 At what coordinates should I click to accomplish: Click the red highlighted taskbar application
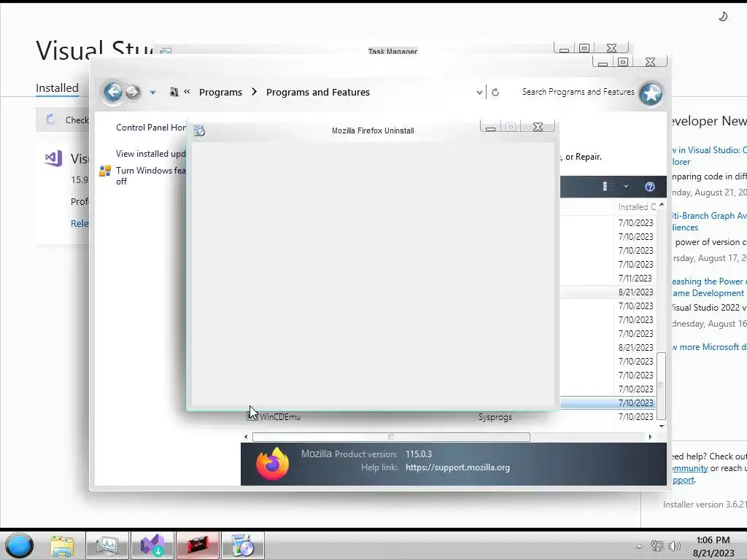198,545
